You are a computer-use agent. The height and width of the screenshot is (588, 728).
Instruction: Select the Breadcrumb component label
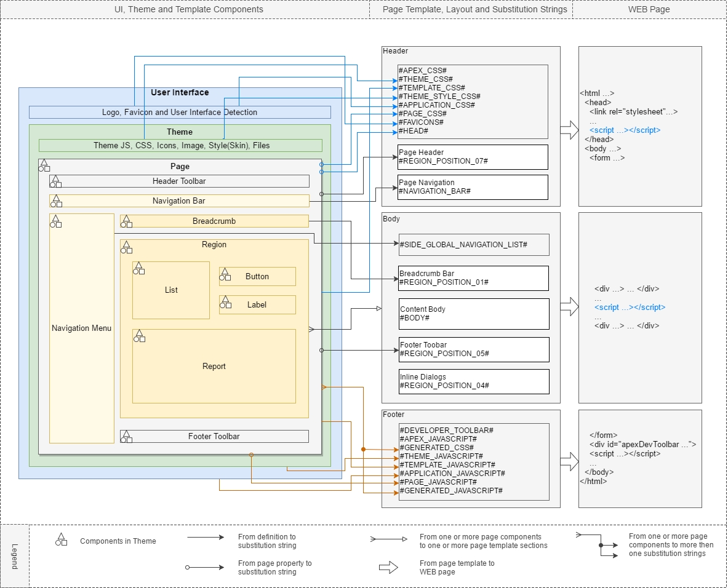pyautogui.click(x=214, y=221)
